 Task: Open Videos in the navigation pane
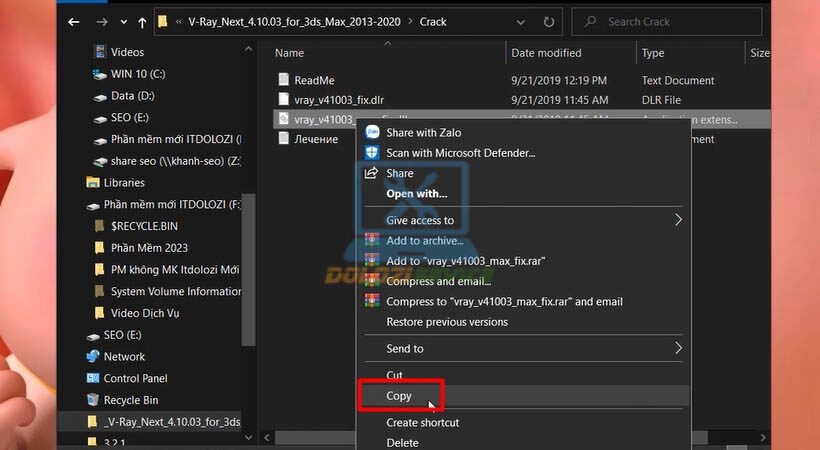coord(127,52)
